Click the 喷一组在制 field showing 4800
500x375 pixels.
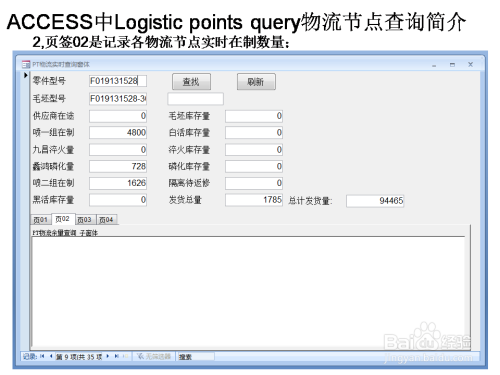pyautogui.click(x=118, y=133)
